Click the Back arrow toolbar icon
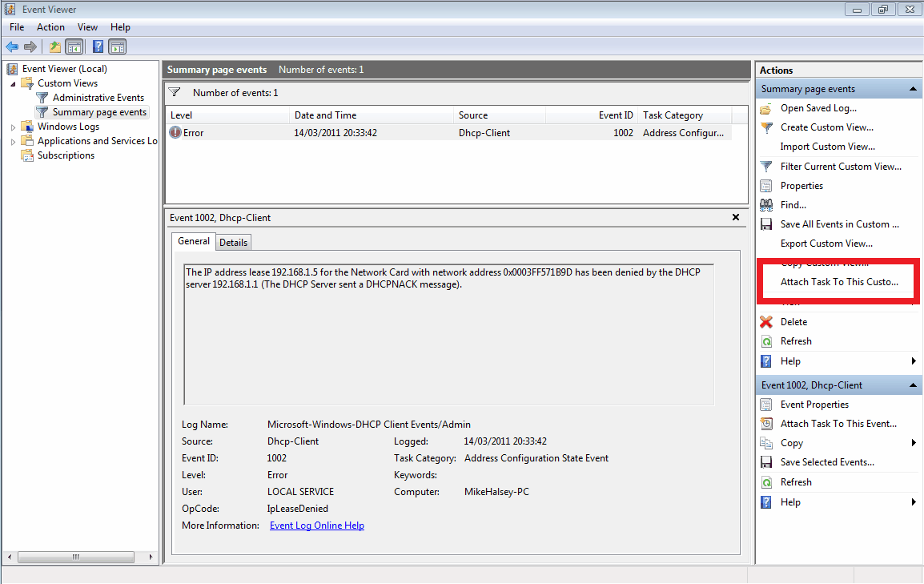Image resolution: width=924 pixels, height=584 pixels. point(12,47)
